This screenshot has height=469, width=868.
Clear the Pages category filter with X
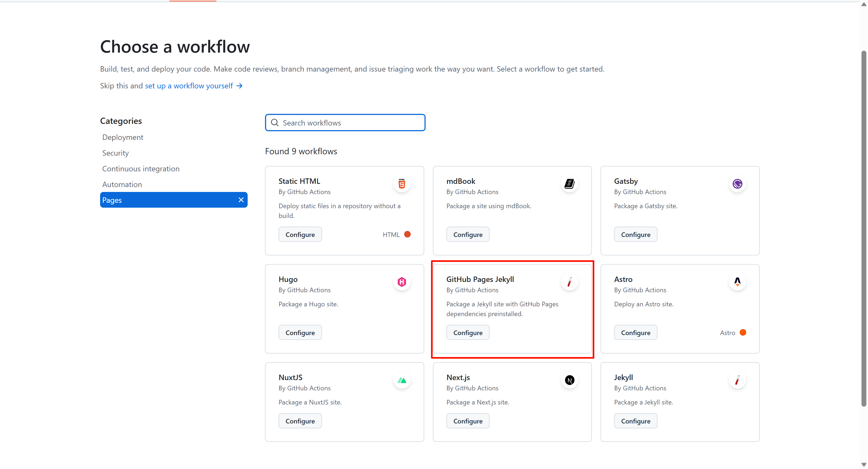click(241, 200)
